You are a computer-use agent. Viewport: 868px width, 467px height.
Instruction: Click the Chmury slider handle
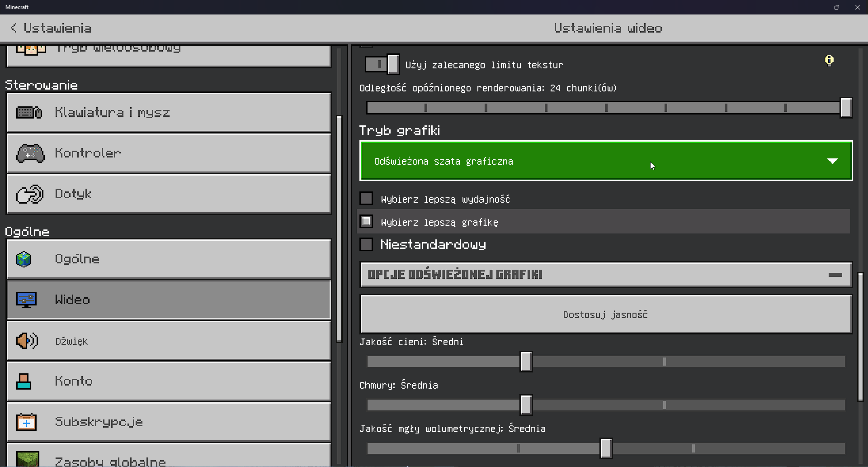(x=526, y=405)
